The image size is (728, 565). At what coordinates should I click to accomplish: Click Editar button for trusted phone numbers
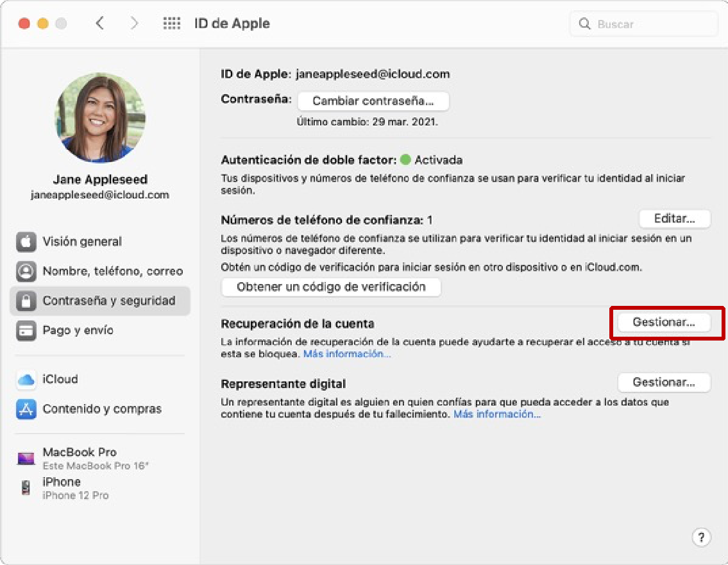(x=675, y=219)
